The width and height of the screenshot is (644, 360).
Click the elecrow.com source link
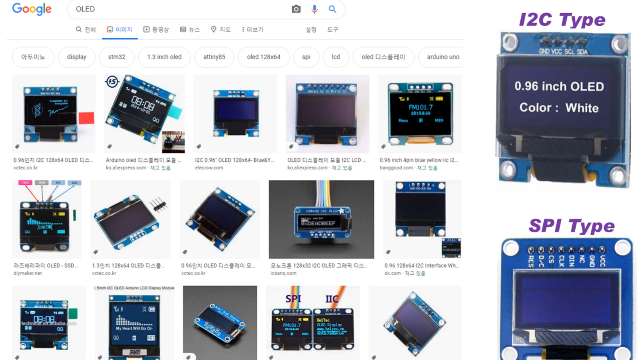coord(209,168)
